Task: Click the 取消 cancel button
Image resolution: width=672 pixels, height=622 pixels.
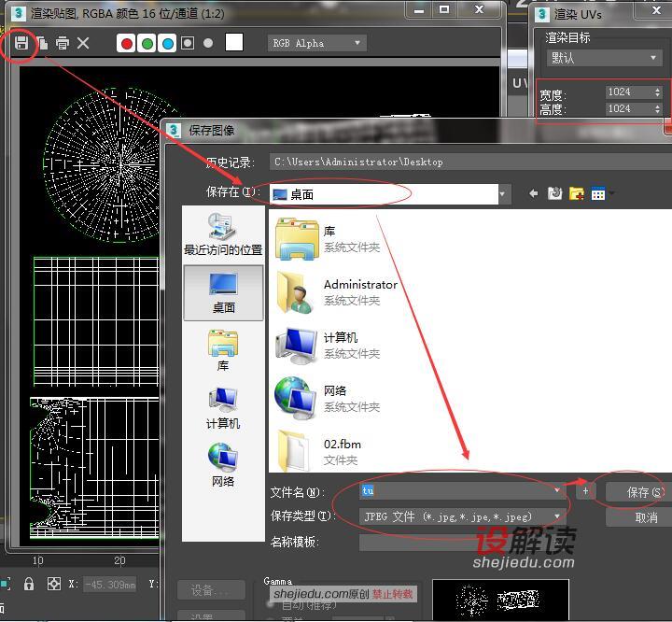Action: (638, 517)
